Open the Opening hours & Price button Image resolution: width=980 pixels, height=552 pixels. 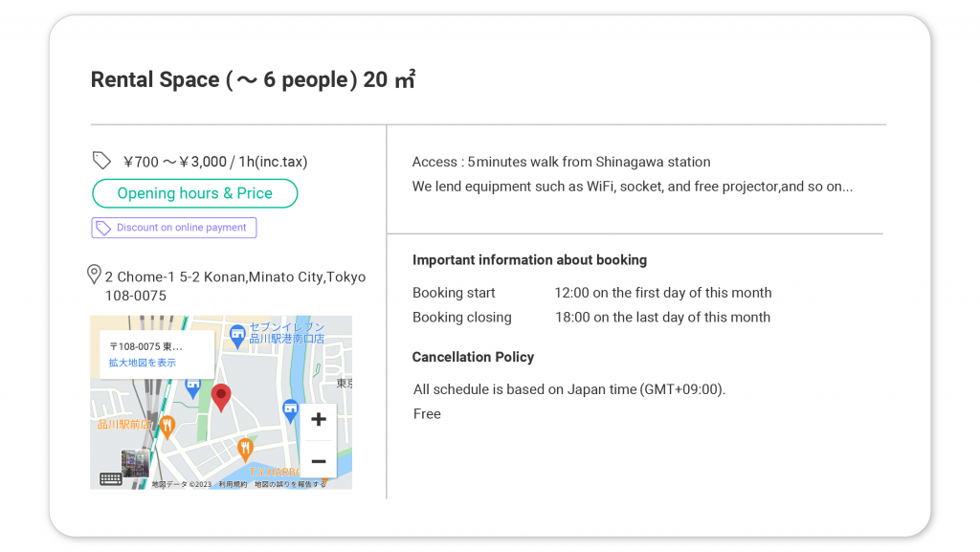click(195, 193)
